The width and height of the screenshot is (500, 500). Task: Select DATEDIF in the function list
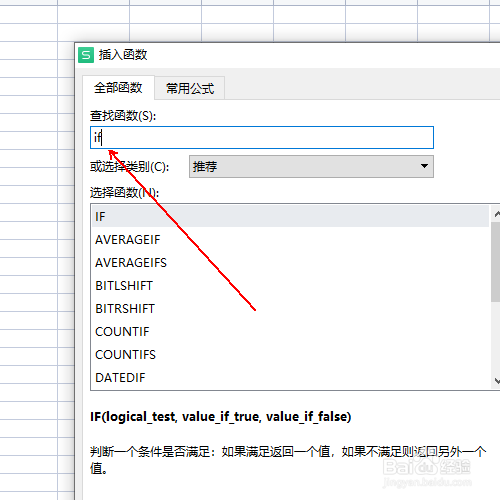[290, 378]
